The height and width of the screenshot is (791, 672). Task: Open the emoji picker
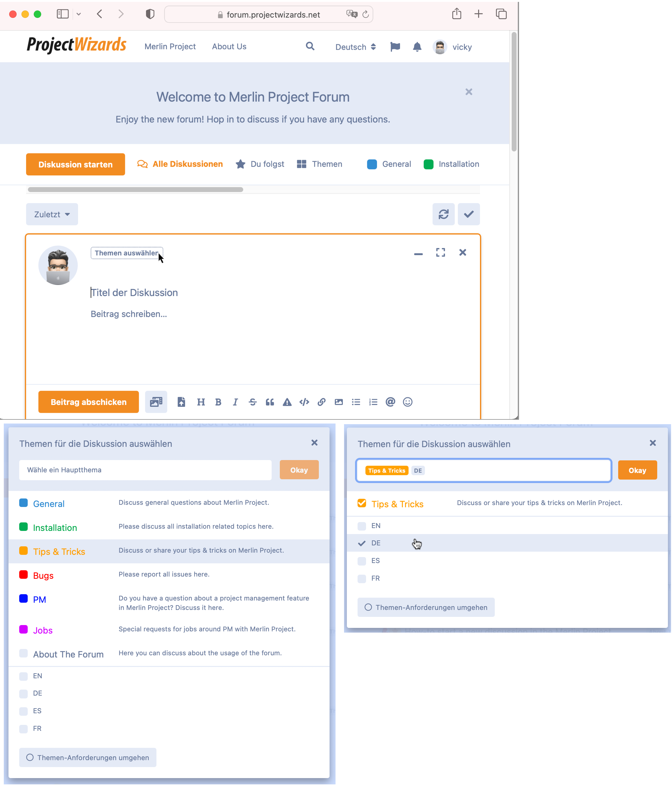pos(408,402)
